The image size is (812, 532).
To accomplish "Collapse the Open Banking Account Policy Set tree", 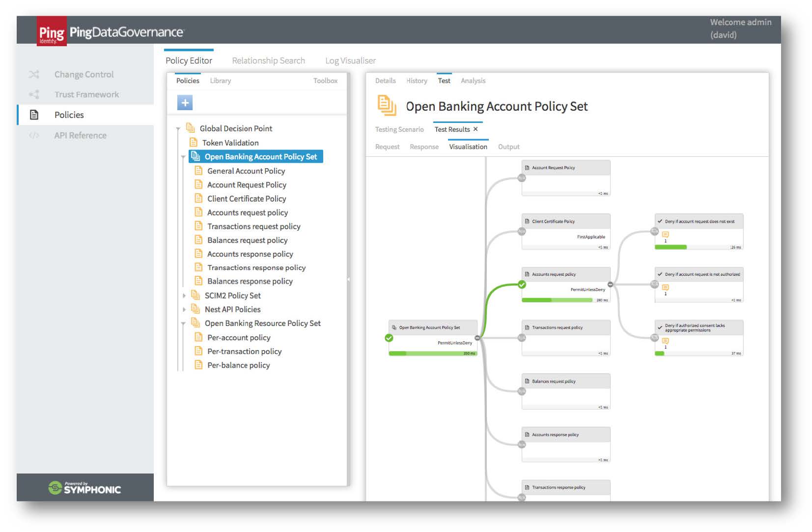I will pyautogui.click(x=183, y=157).
